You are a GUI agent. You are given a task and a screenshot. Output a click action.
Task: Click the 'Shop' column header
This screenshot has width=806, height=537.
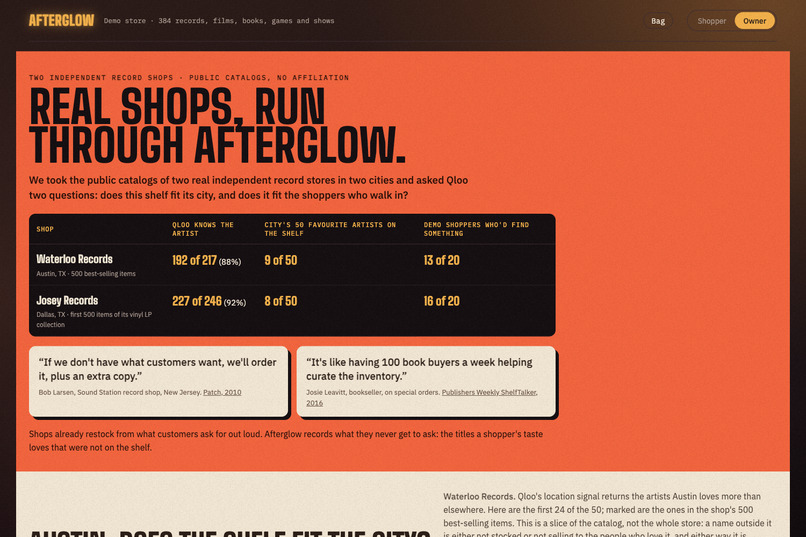[45, 229]
